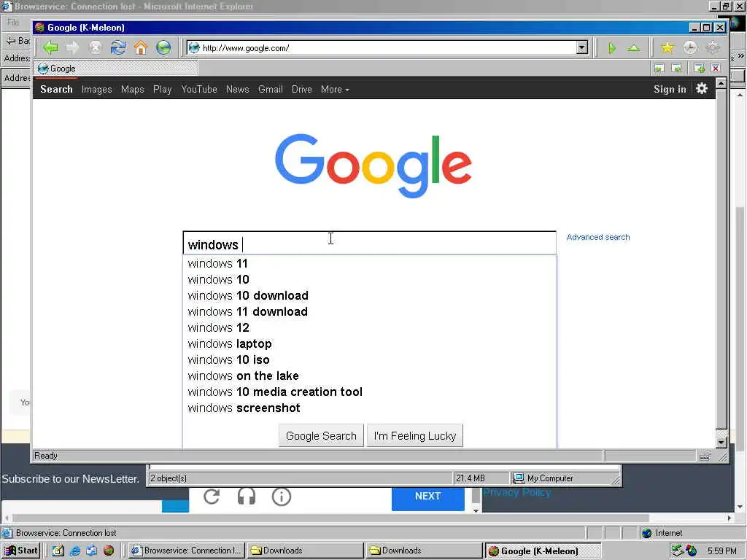Viewport: 747px width, 560px height.
Task: Go to the Home page with the house icon
Action: pos(141,47)
